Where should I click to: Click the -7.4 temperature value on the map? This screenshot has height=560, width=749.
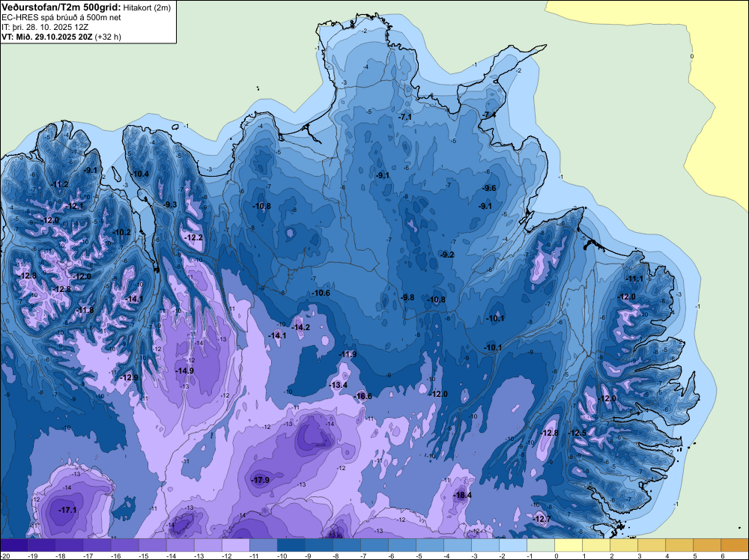tap(489, 115)
